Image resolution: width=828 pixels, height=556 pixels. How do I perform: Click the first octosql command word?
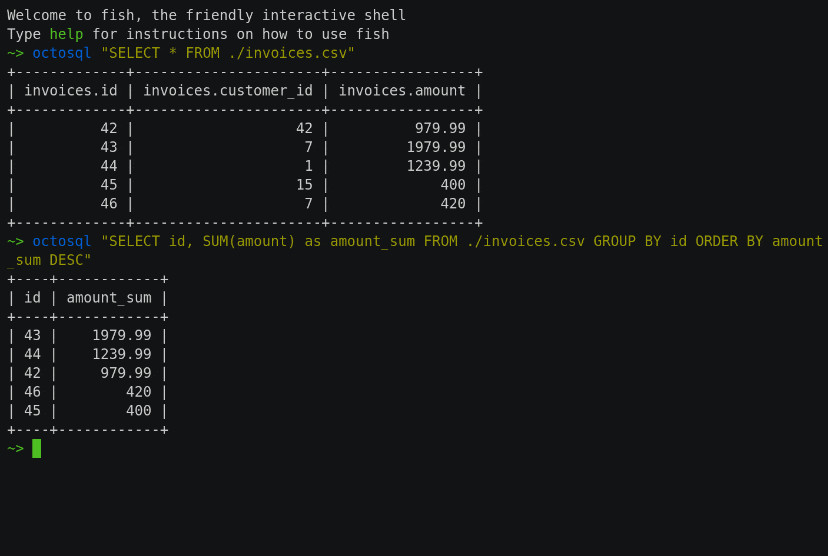(62, 53)
